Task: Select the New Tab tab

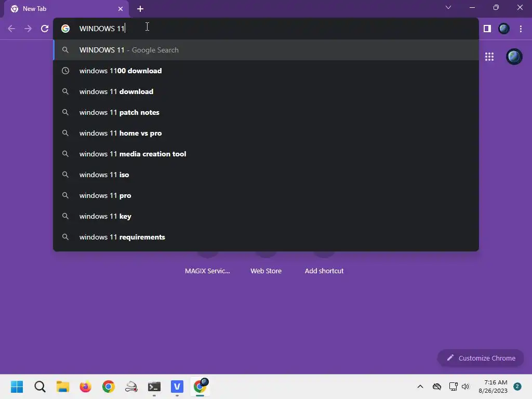Action: coord(66,9)
